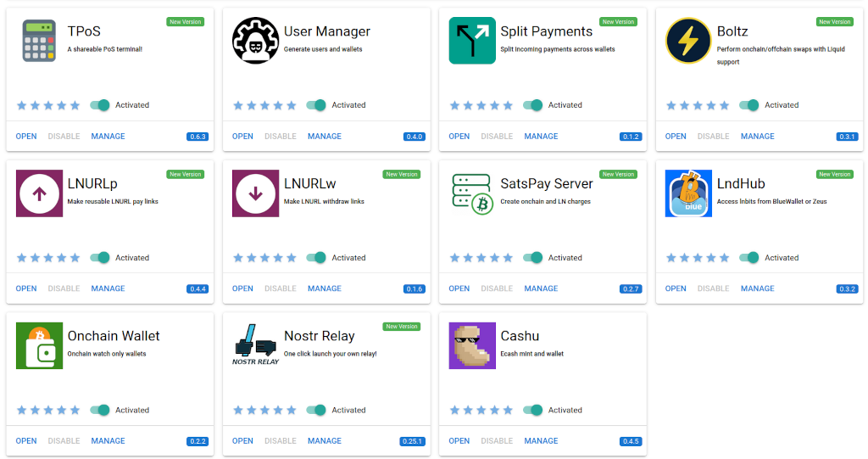This screenshot has height=459, width=868.
Task: Click MANAGE on the Onchain Wallet card
Action: click(108, 441)
